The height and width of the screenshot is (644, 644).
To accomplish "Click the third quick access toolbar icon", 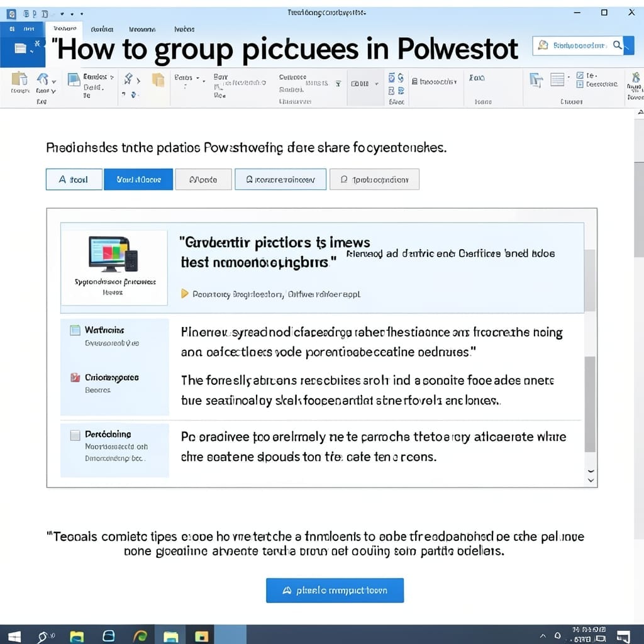I will coord(45,14).
